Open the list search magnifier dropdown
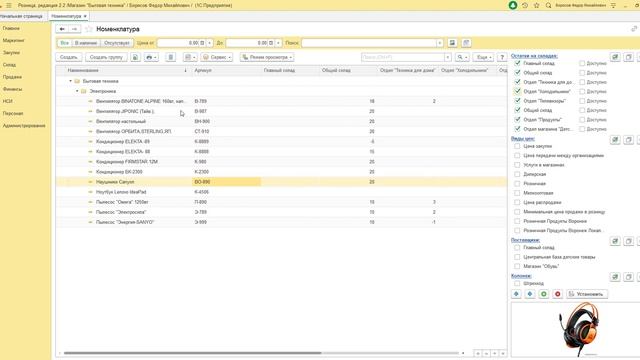Screen dimensions: 640x360 click(462, 57)
